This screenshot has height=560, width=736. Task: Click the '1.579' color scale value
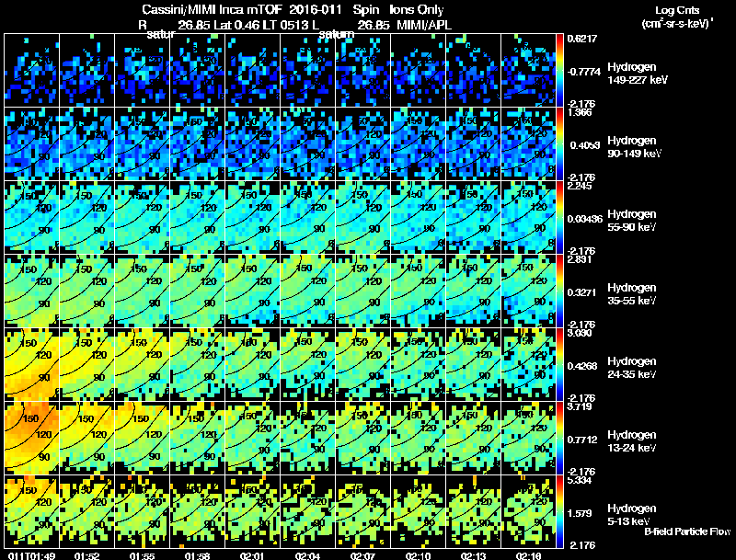coord(580,514)
